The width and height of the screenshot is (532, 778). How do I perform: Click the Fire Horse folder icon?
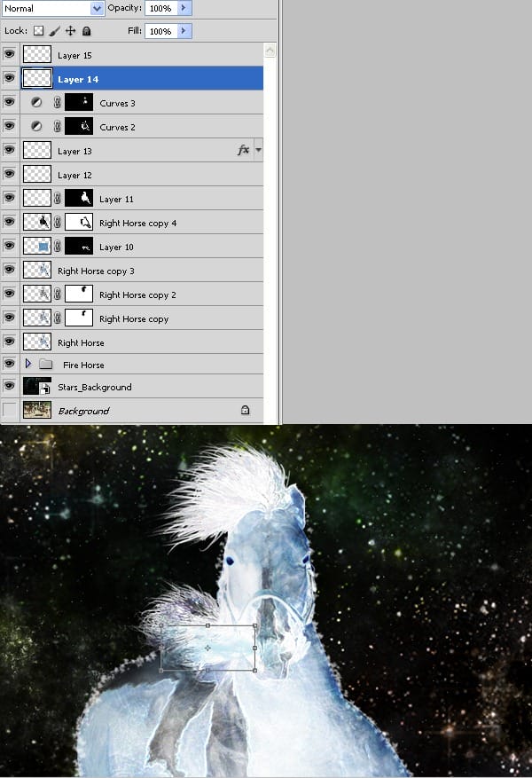46,365
